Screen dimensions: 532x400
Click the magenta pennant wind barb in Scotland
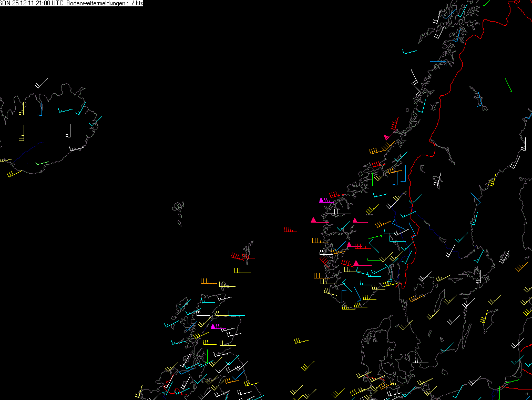[x=218, y=327]
